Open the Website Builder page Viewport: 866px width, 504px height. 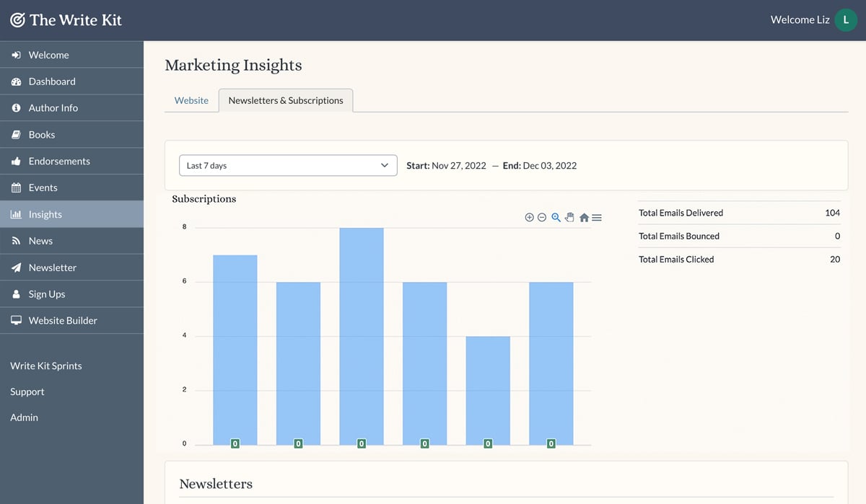63,320
